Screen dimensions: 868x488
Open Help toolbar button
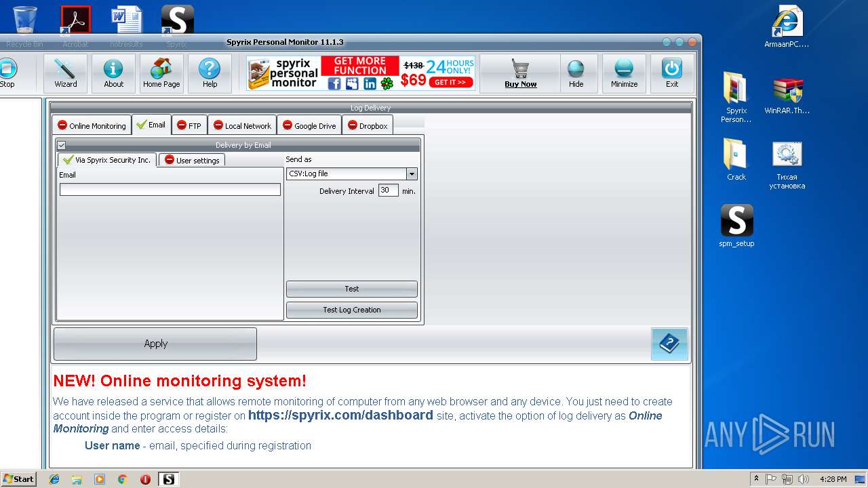point(210,73)
